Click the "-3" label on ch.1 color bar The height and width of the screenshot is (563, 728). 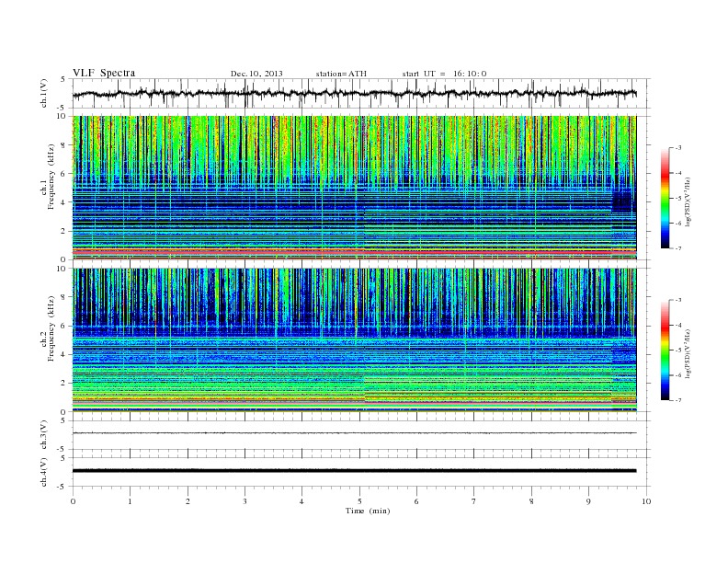click(x=678, y=148)
